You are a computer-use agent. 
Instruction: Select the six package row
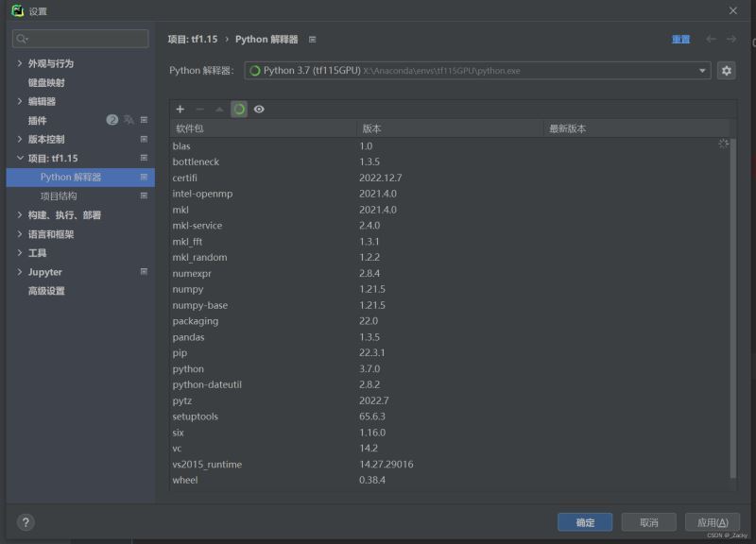(x=450, y=433)
